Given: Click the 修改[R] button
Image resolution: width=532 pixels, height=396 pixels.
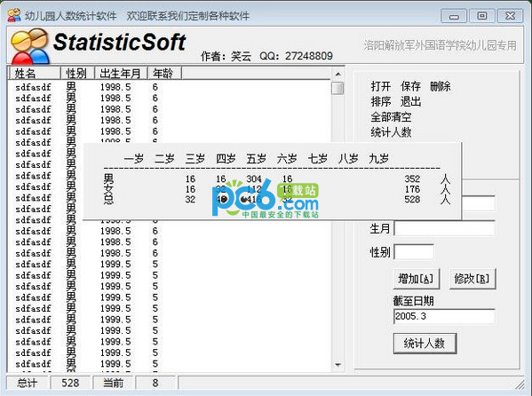Looking at the screenshot, I should 472,279.
